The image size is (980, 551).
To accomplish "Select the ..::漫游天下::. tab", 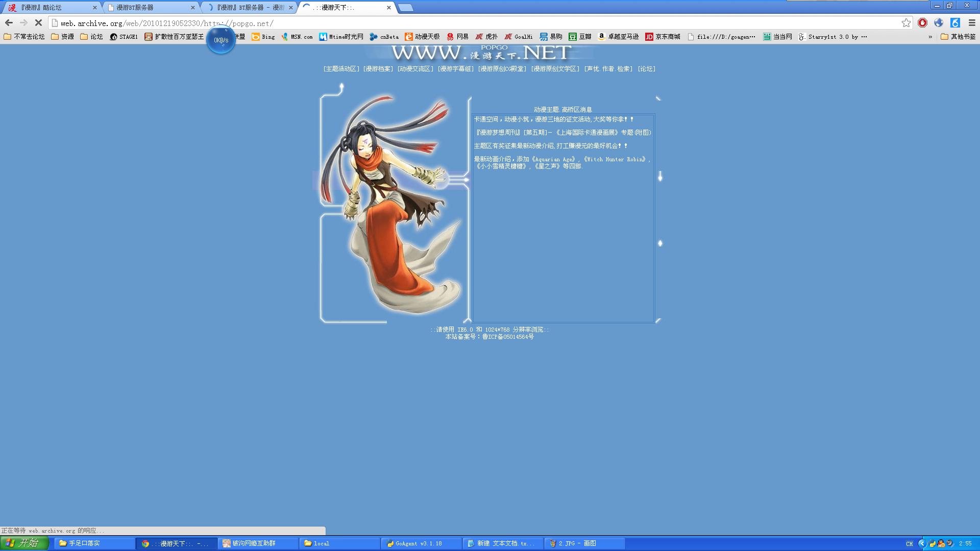I will [347, 8].
